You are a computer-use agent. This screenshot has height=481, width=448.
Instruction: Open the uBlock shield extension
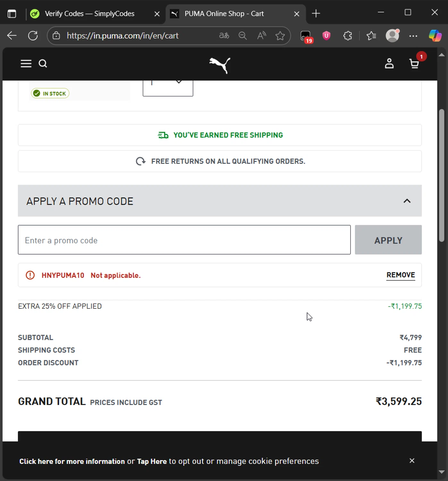pyautogui.click(x=326, y=36)
